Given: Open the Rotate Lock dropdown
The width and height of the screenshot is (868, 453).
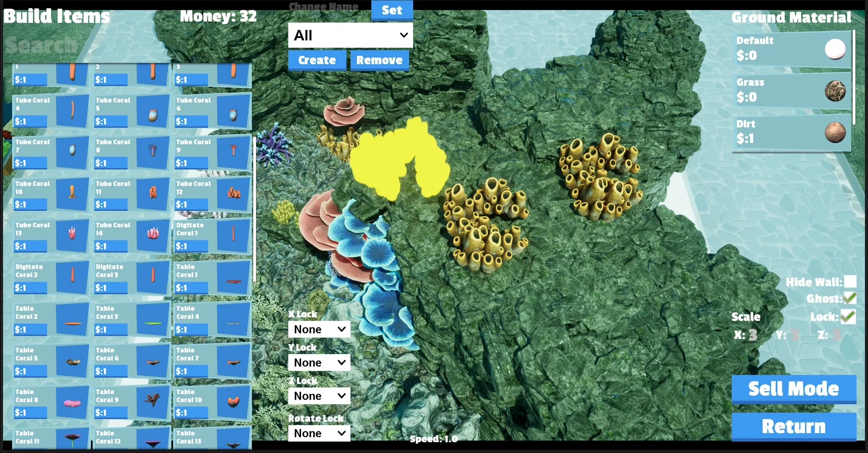Looking at the screenshot, I should [x=319, y=434].
